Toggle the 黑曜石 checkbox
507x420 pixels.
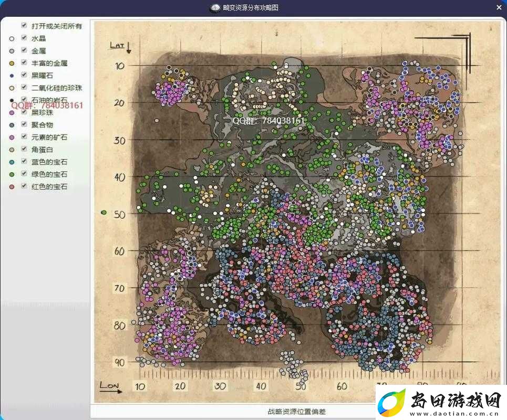click(24, 75)
